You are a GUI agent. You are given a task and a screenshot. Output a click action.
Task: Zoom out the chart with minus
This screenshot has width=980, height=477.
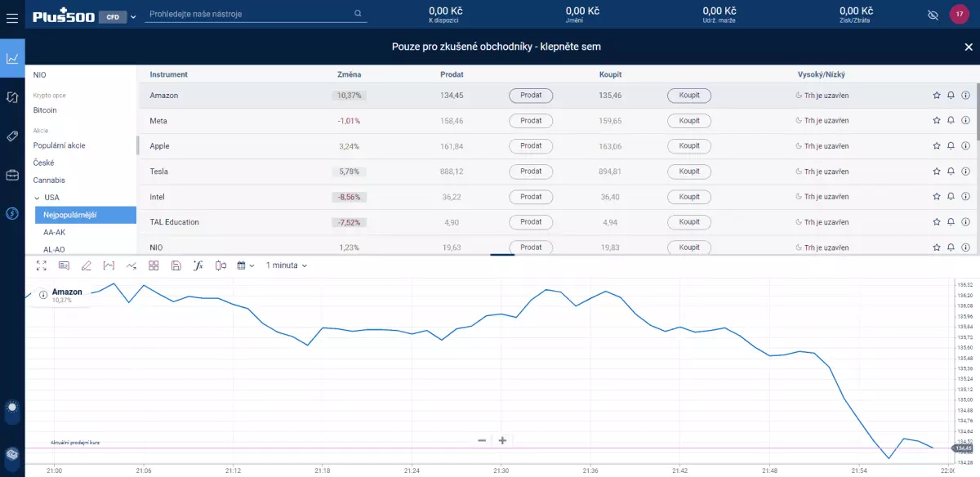tap(482, 440)
